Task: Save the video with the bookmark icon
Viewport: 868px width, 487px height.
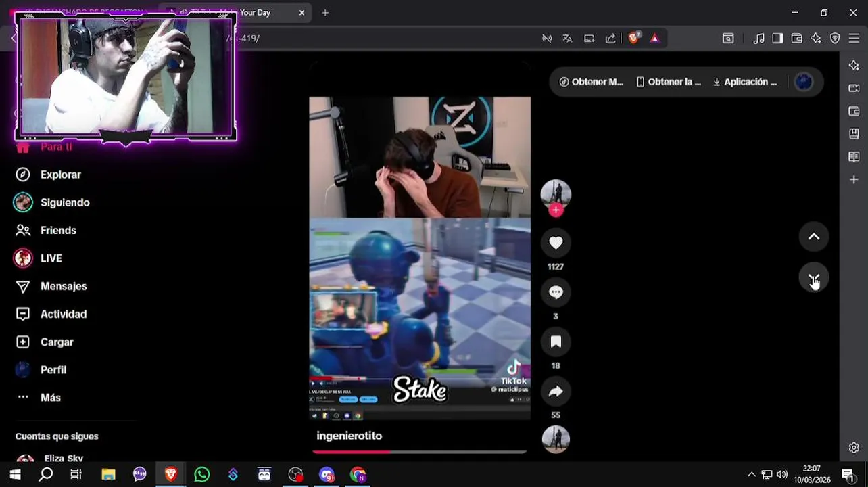Action: pyautogui.click(x=556, y=342)
